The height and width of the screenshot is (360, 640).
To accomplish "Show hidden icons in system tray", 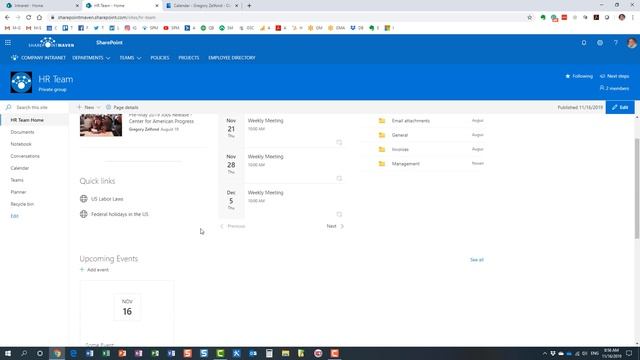I will pyautogui.click(x=544, y=353).
